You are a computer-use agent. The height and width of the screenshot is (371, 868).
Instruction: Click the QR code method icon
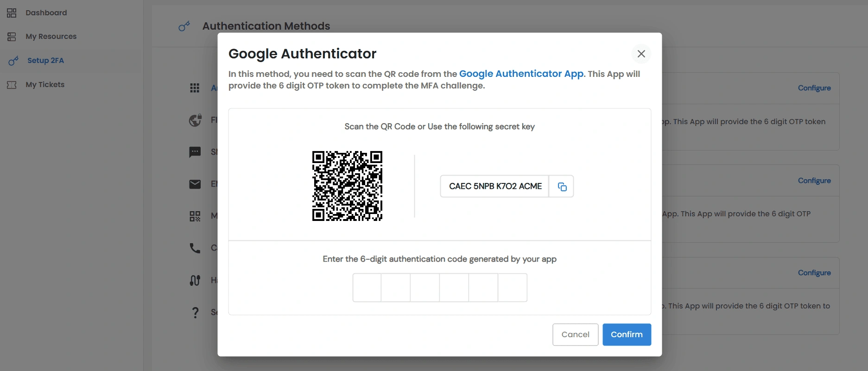click(x=195, y=216)
